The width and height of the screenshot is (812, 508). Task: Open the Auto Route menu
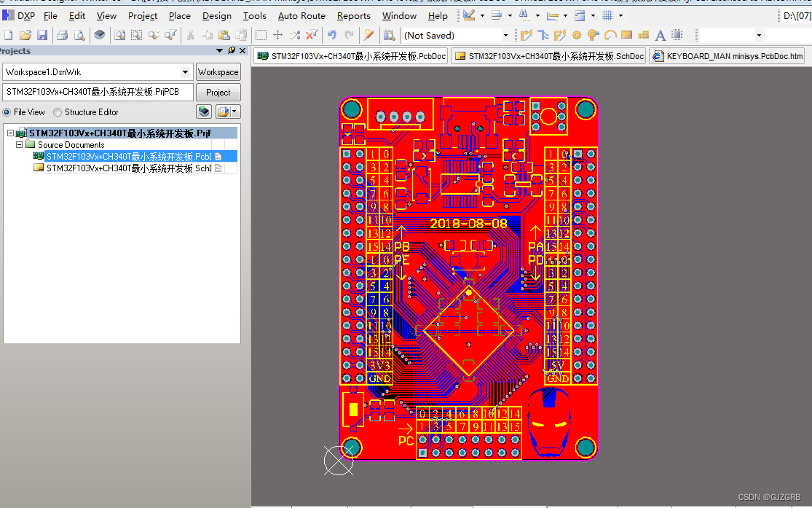[301, 15]
